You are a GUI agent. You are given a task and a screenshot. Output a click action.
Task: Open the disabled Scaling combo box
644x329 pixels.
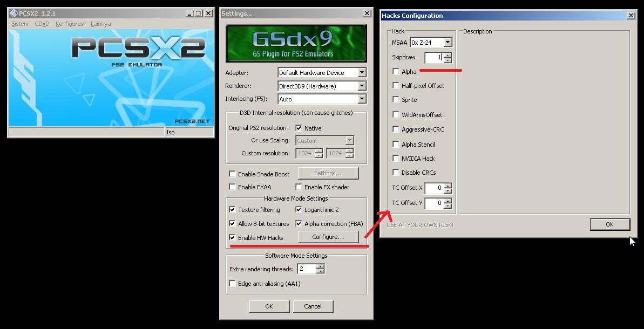pyautogui.click(x=324, y=141)
